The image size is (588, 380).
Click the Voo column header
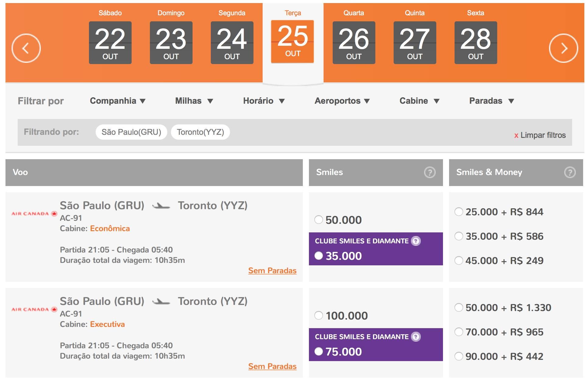pos(154,172)
